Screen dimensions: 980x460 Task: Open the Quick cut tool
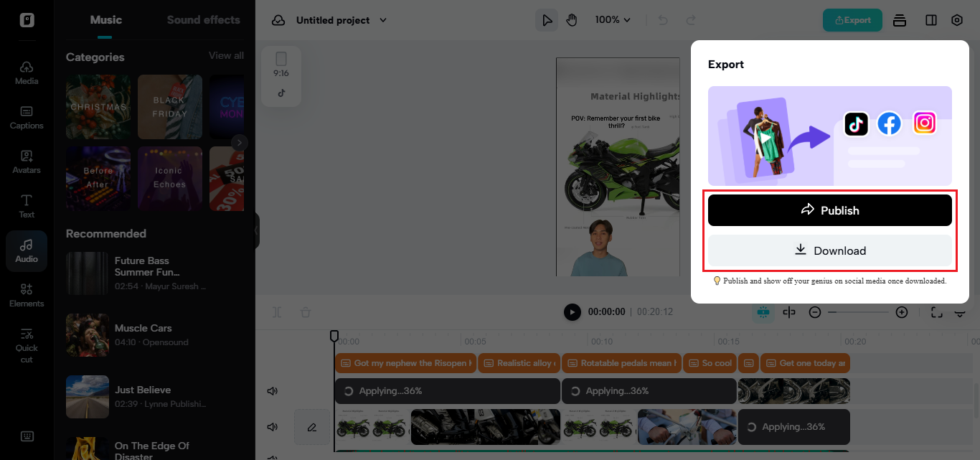coord(27,344)
